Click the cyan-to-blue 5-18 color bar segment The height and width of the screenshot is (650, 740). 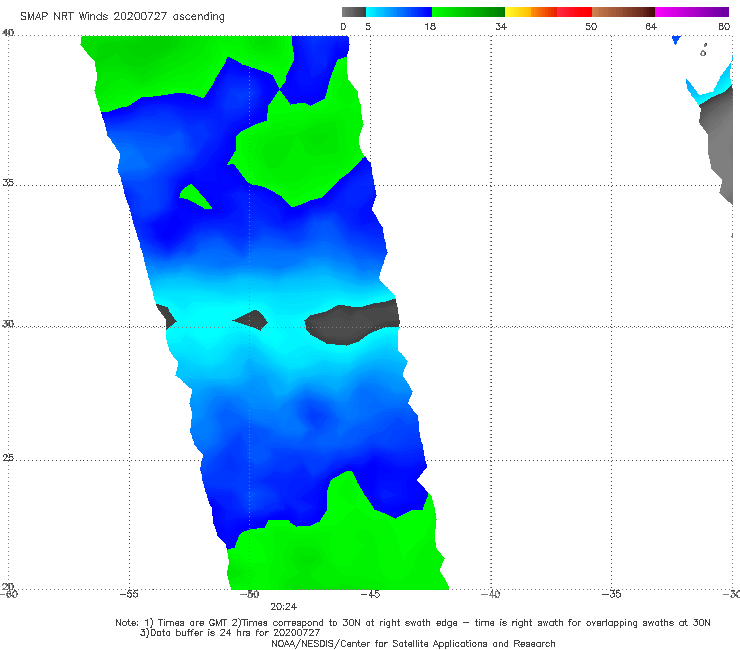coord(399,12)
